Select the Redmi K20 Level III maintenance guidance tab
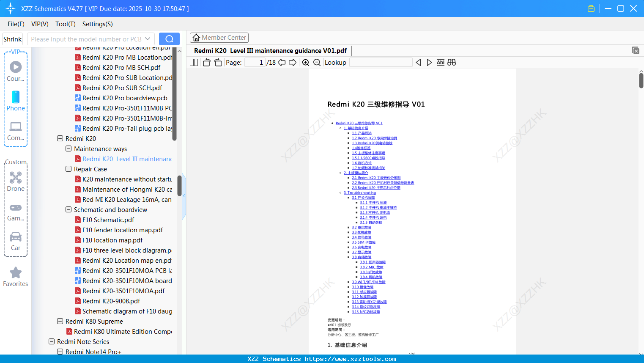 [x=270, y=51]
